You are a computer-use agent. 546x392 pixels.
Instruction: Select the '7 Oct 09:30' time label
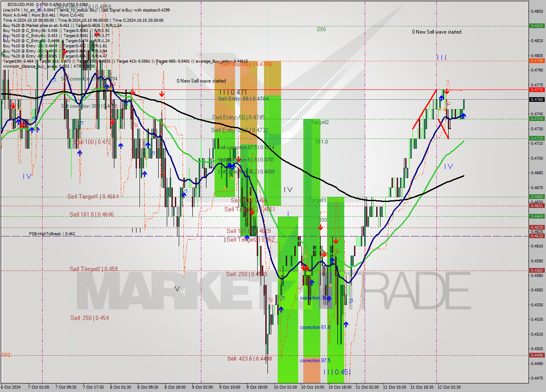[66, 387]
